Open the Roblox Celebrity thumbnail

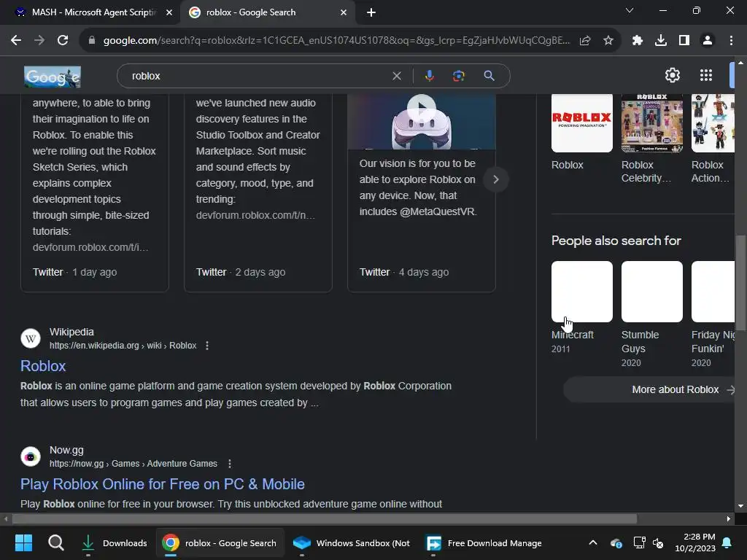click(651, 122)
